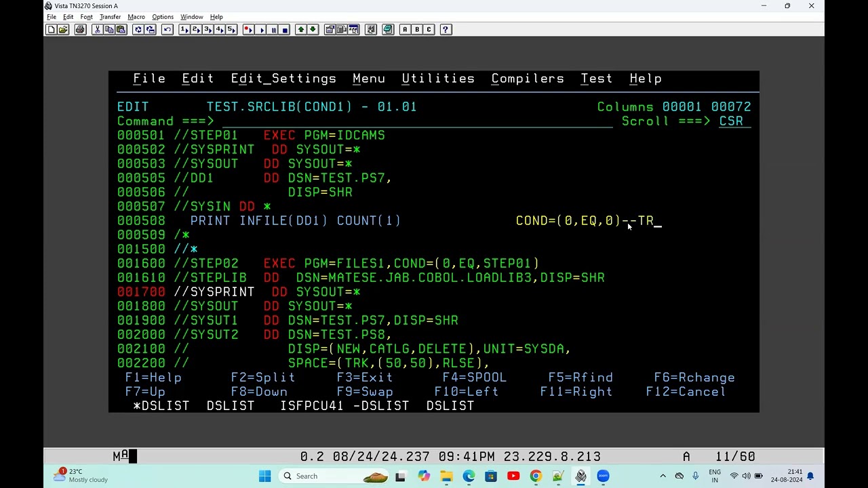Open the Help menu in window menu bar

[x=216, y=17]
